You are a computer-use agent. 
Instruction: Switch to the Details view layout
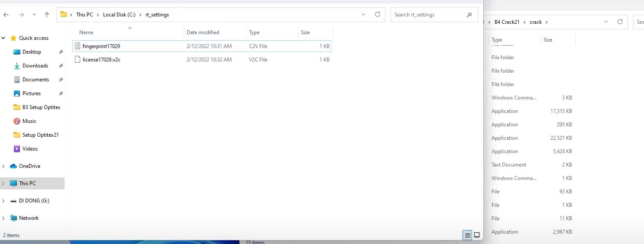[x=467, y=235]
